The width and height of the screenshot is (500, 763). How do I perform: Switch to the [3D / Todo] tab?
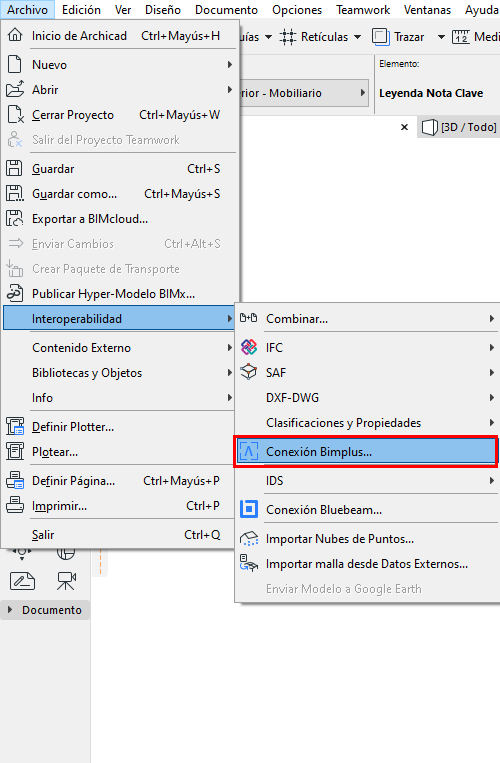[x=459, y=127]
